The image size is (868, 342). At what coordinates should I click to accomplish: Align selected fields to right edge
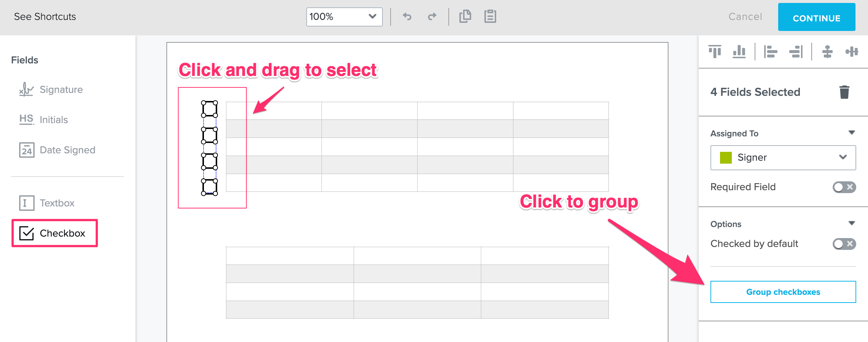(x=796, y=52)
